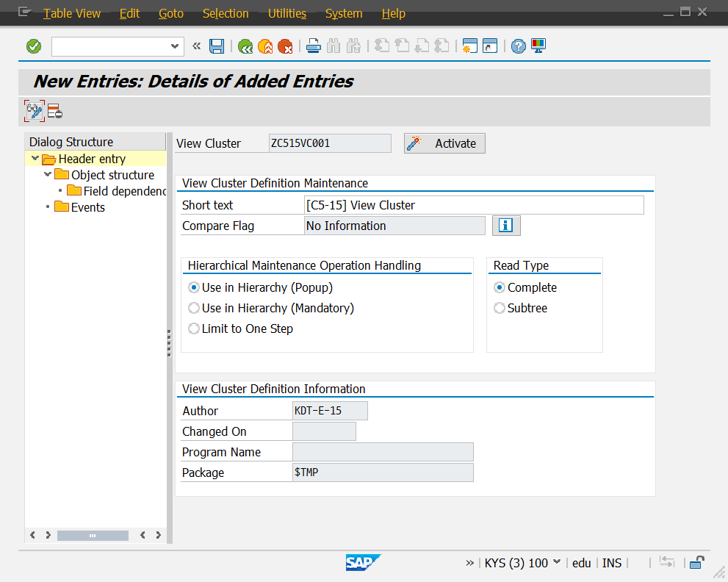Open the KYS (3) 100 system dropdown
728x582 pixels.
coord(557,562)
